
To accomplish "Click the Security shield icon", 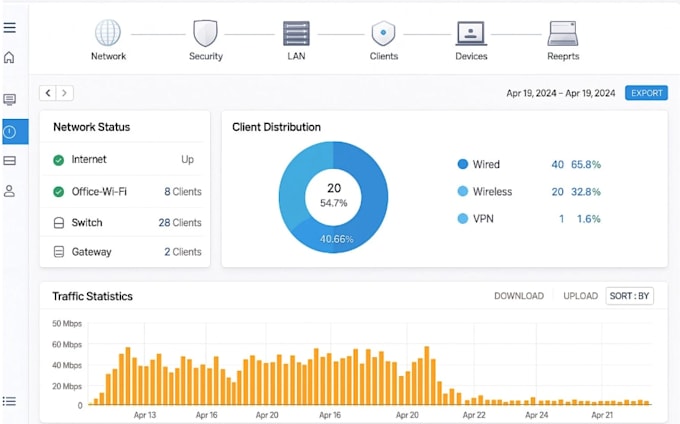I will (205, 33).
